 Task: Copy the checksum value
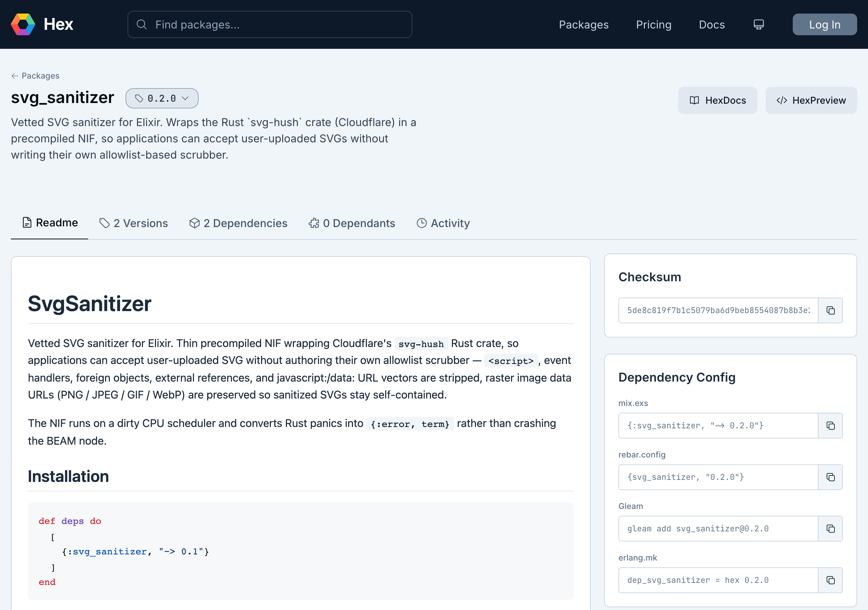830,310
